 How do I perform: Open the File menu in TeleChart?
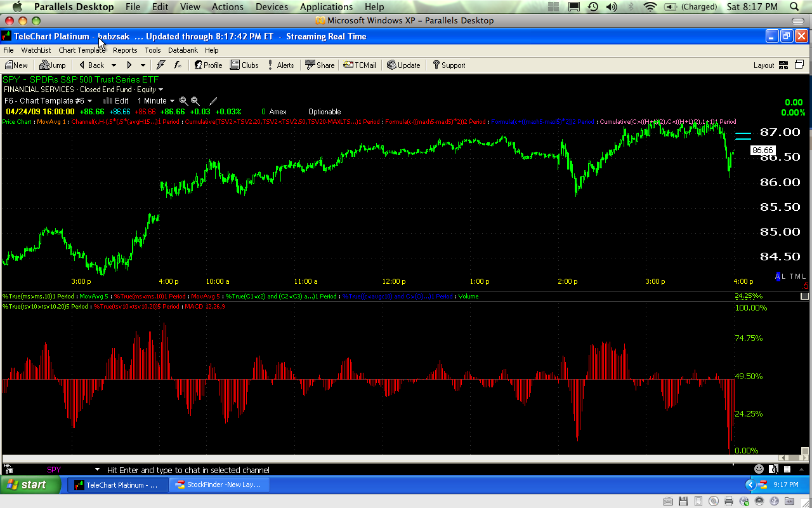(9, 50)
